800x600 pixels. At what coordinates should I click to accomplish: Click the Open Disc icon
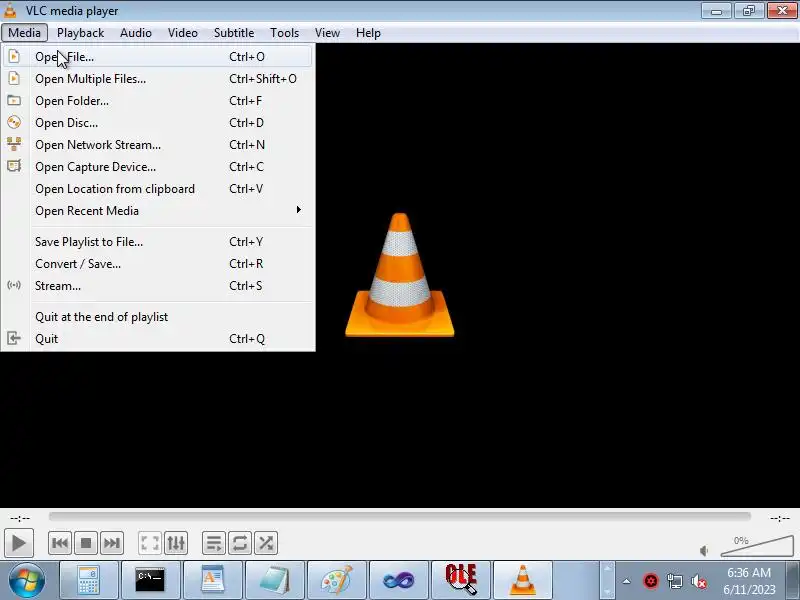[14, 122]
